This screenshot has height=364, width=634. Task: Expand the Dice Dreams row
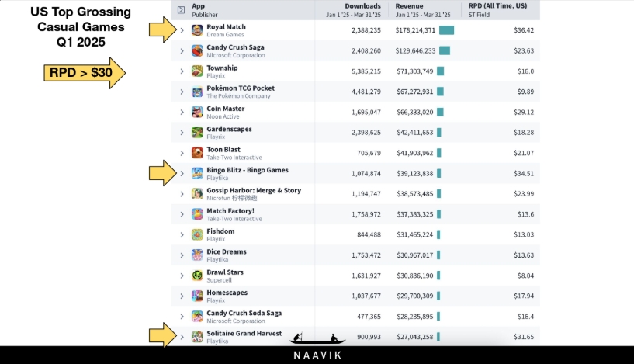click(x=182, y=255)
